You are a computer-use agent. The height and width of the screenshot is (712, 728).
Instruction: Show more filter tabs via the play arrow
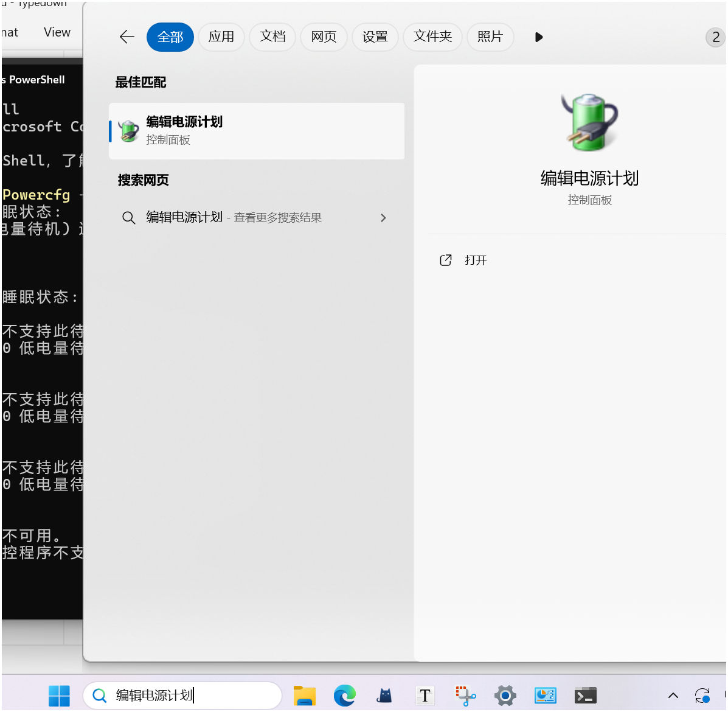click(539, 37)
